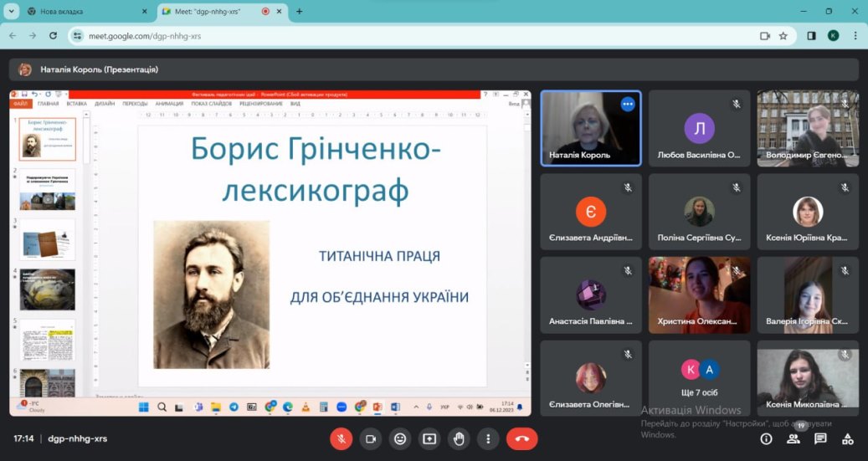Select slide 4 thumbnail in shared PowerPoint
This screenshot has width=868, height=461.
[x=48, y=289]
